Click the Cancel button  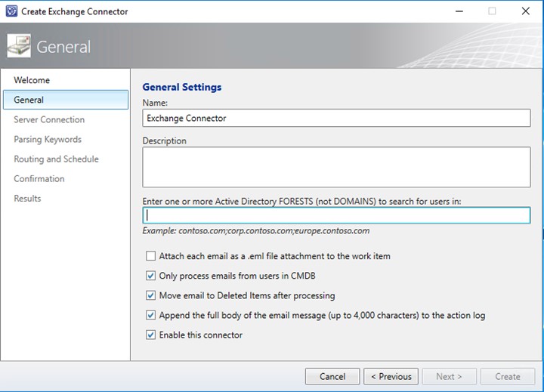(x=332, y=376)
